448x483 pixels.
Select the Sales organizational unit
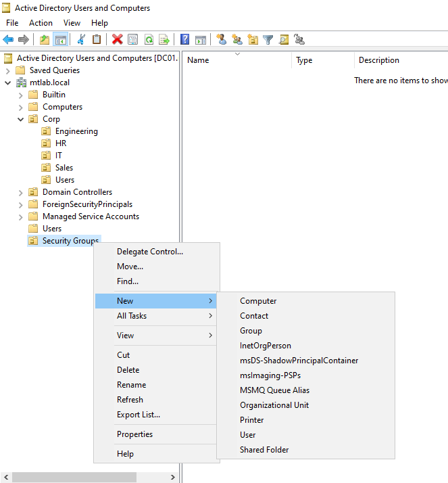click(64, 168)
